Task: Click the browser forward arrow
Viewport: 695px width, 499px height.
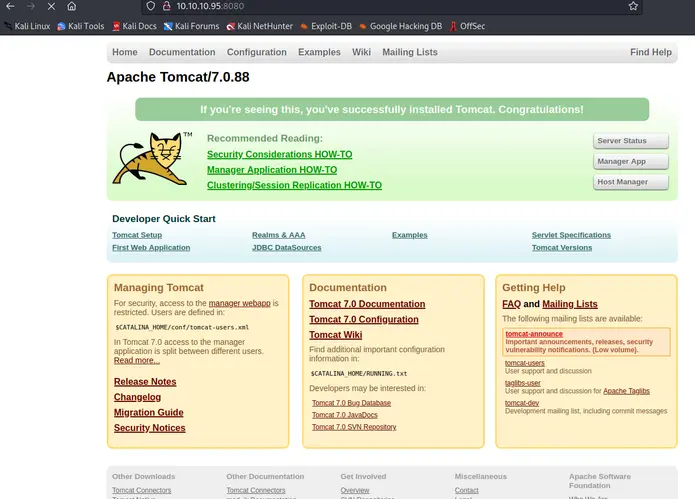Action: 31,6
